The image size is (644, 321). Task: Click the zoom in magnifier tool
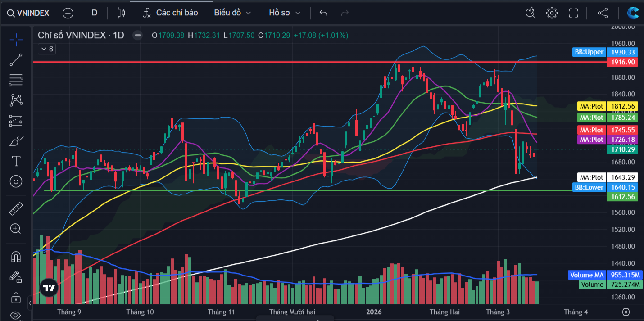(x=16, y=229)
